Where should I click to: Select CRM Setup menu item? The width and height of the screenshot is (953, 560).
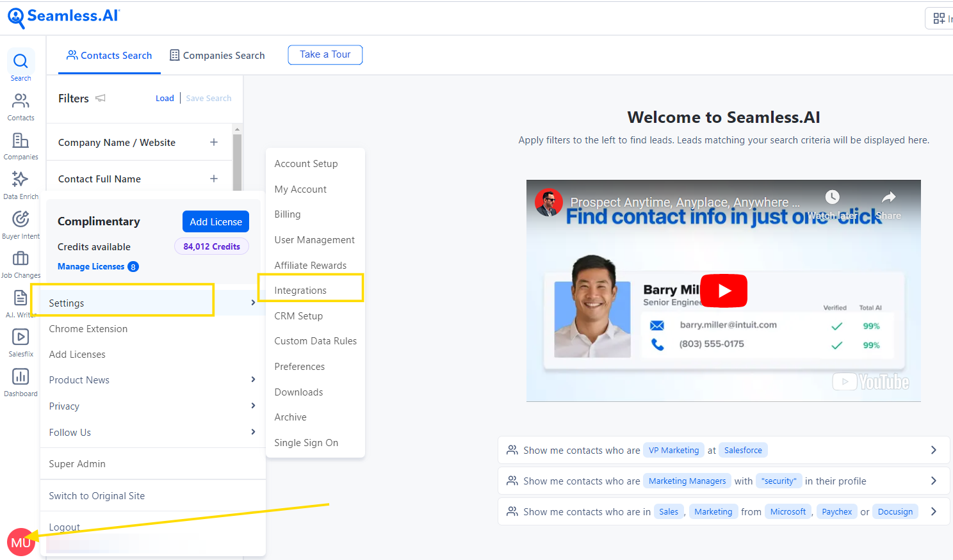[x=298, y=316]
